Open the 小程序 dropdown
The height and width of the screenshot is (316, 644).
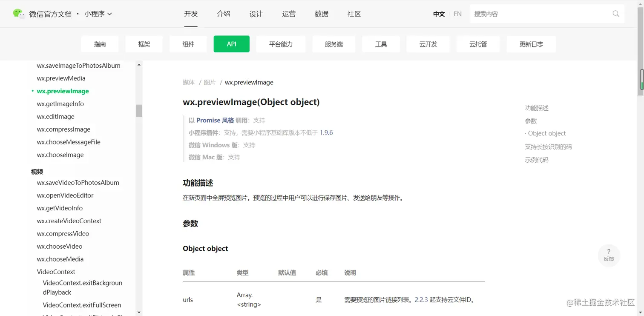pyautogui.click(x=98, y=14)
